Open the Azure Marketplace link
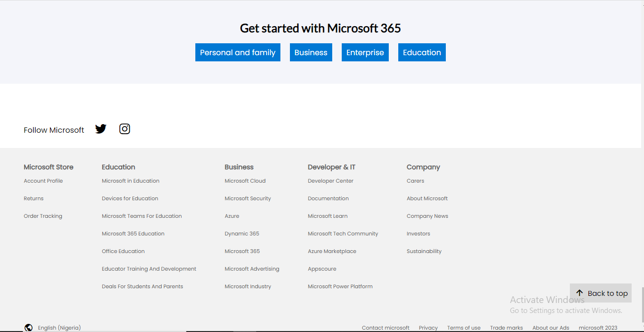The width and height of the screenshot is (644, 332). [332, 251]
